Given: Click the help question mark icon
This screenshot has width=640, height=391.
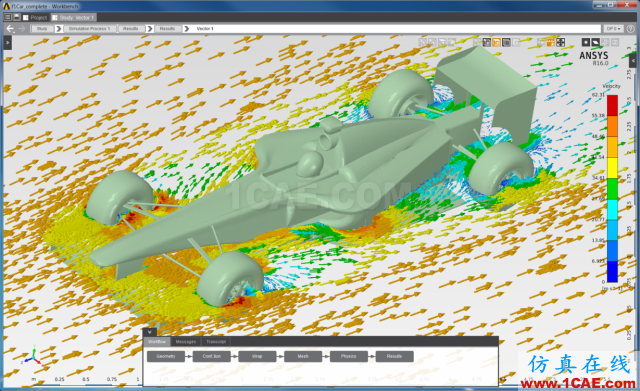Looking at the screenshot, I should (631, 29).
